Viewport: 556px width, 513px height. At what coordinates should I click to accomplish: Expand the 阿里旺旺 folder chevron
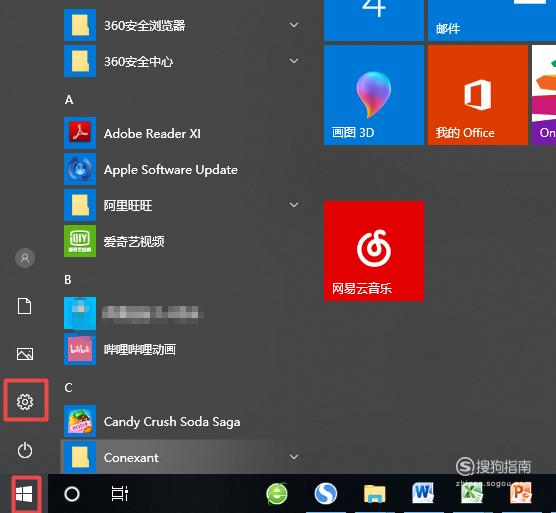pyautogui.click(x=294, y=205)
